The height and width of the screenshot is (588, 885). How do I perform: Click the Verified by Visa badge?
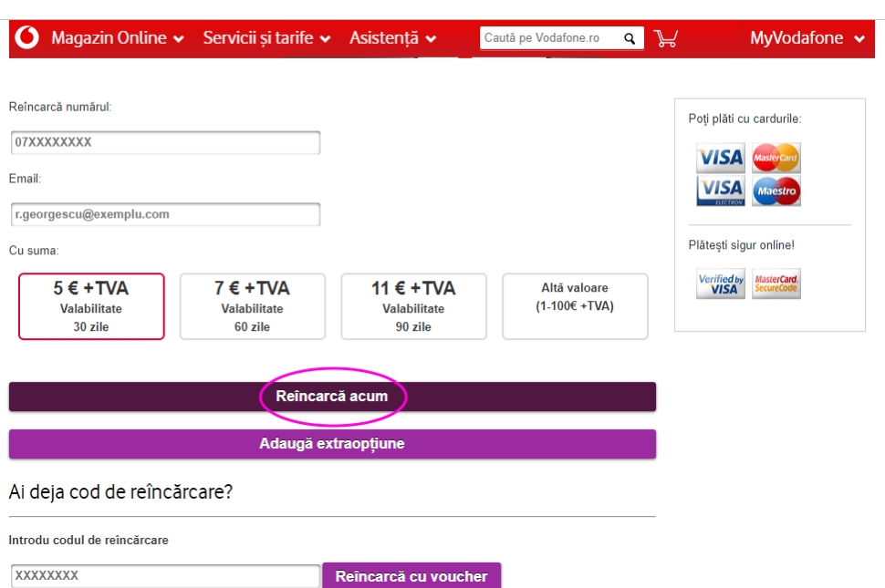pos(721,284)
